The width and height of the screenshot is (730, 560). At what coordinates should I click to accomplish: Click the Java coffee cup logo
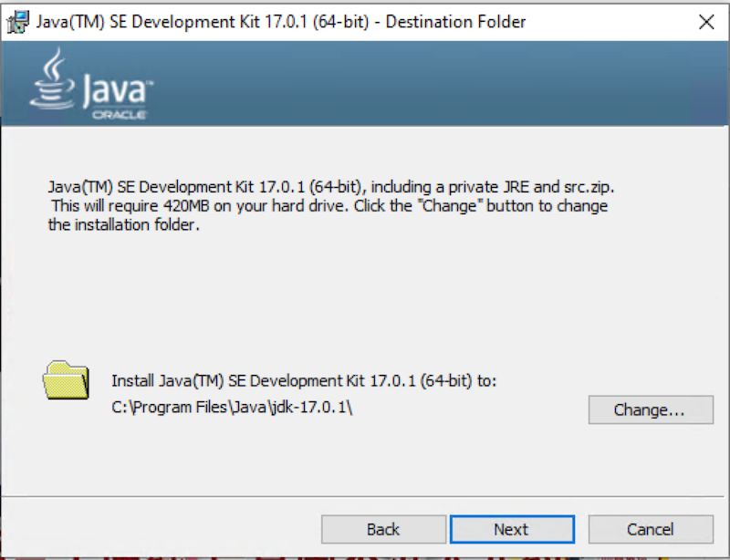[x=53, y=88]
